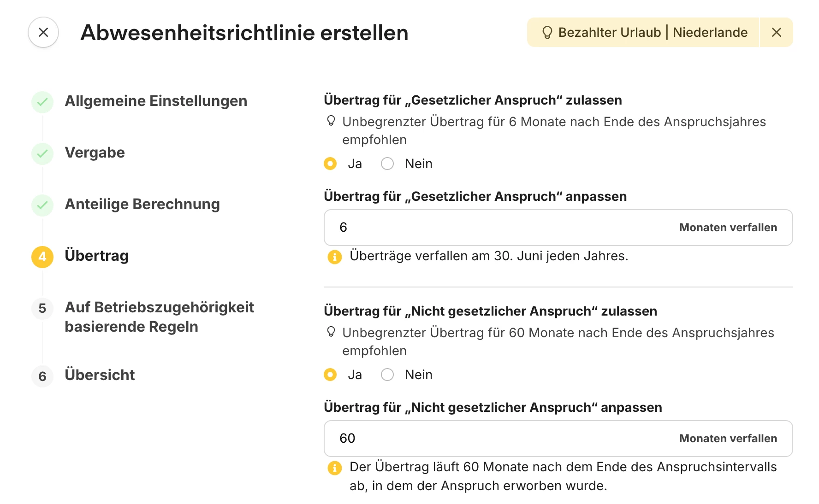This screenshot has height=504, width=819.
Task: Click the step 6 number circle
Action: (x=42, y=376)
